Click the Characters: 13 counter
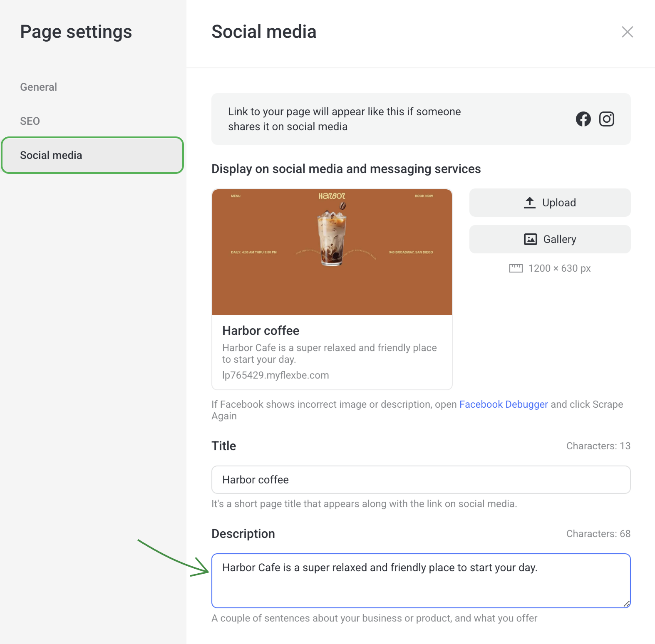The image size is (655, 644). [598, 446]
